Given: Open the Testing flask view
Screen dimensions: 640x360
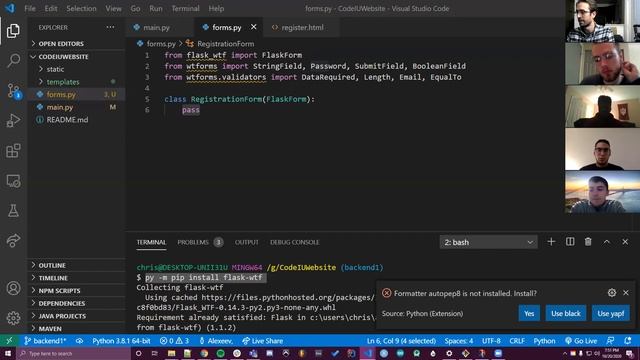Looking at the screenshot, I should click(13, 211).
